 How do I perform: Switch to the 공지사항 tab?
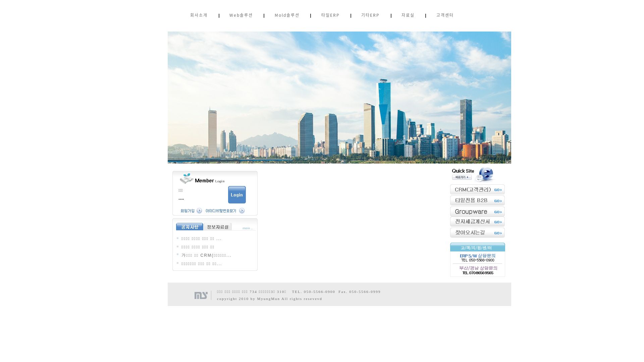(x=189, y=227)
